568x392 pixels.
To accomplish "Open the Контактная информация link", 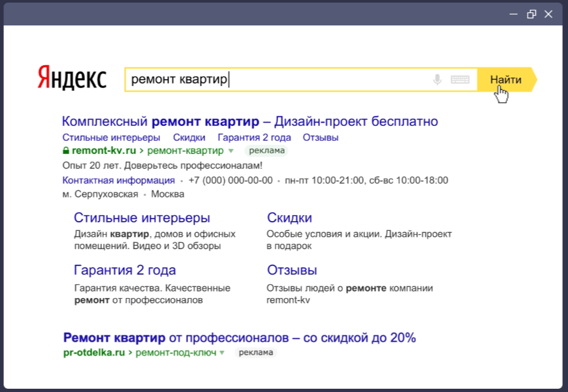I will coord(118,180).
